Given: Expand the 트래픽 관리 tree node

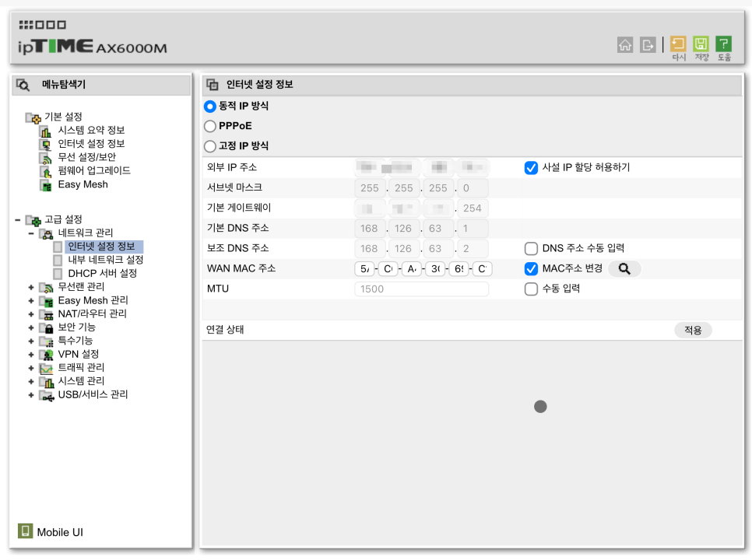Looking at the screenshot, I should 31,368.
